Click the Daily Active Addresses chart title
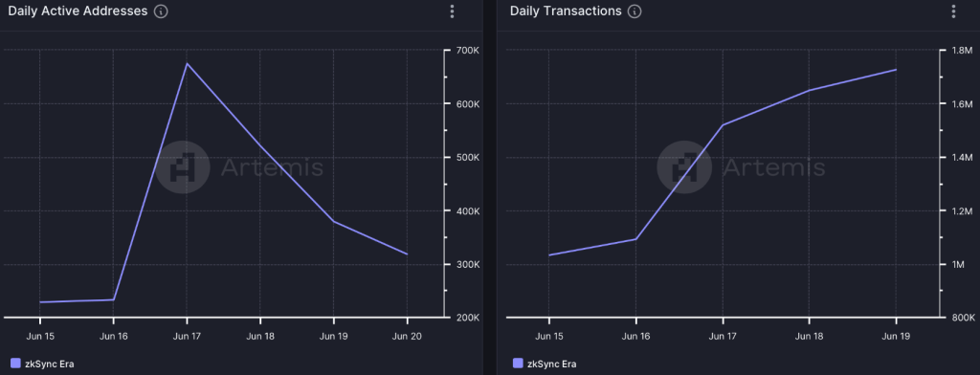 click(78, 11)
